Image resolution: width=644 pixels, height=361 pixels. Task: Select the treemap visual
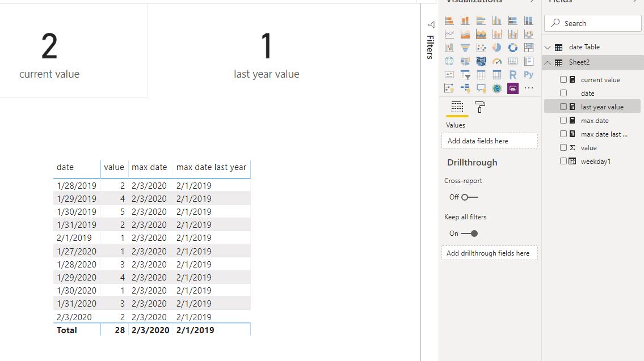tap(529, 48)
